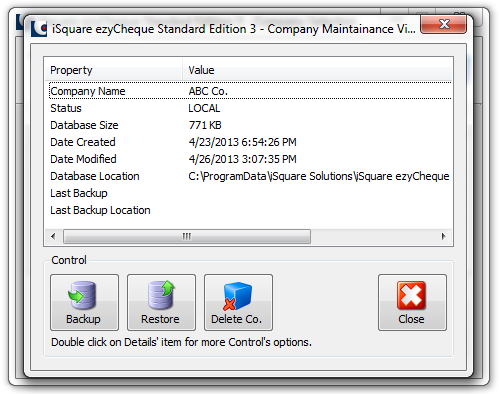The height and width of the screenshot is (394, 499).
Task: Select the Database Size row
Action: (x=250, y=125)
